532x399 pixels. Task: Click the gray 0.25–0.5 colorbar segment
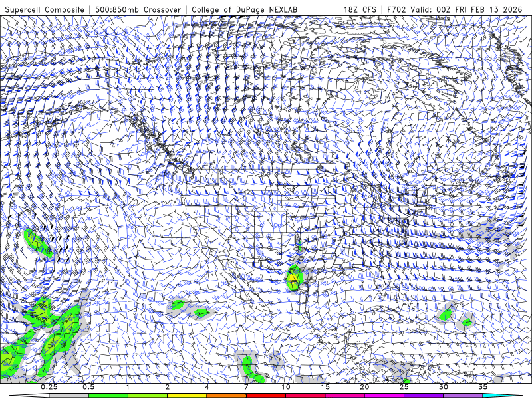click(x=68, y=396)
